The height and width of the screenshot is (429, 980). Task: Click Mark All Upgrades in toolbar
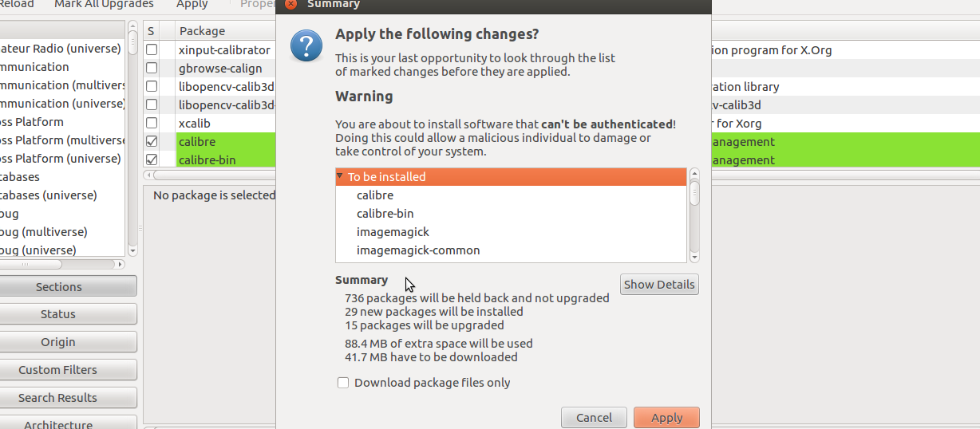(104, 5)
